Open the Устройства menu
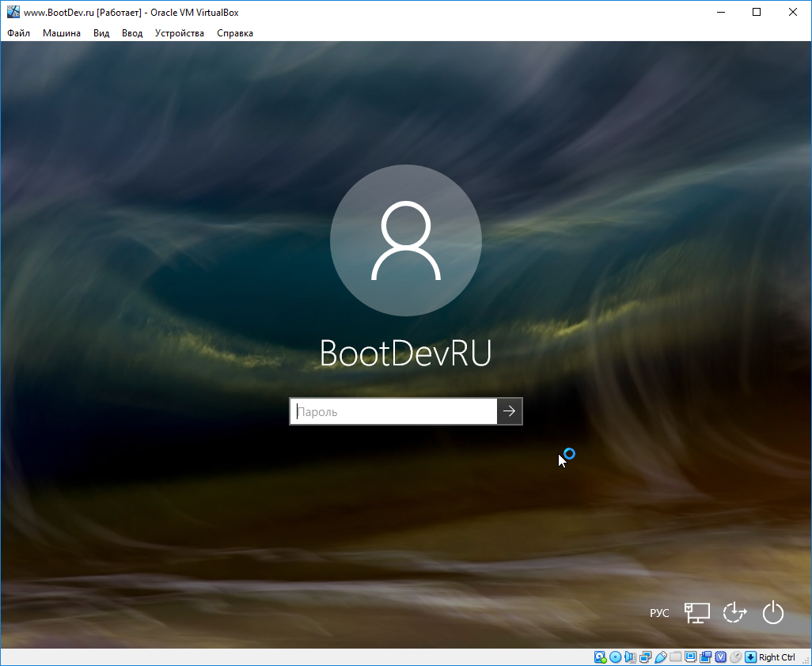Viewport: 812px width, 666px height. [179, 33]
